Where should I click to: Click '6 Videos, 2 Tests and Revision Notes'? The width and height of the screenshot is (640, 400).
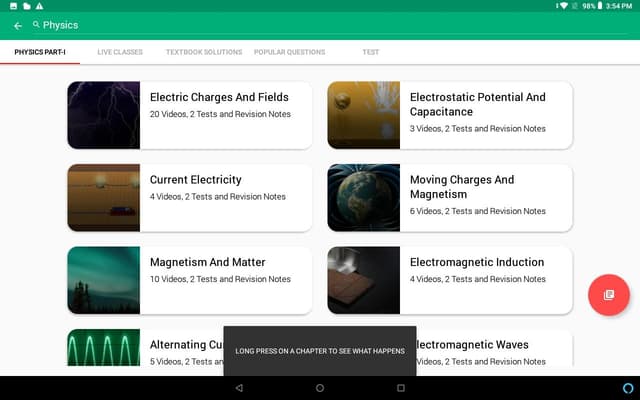pyautogui.click(x=478, y=211)
